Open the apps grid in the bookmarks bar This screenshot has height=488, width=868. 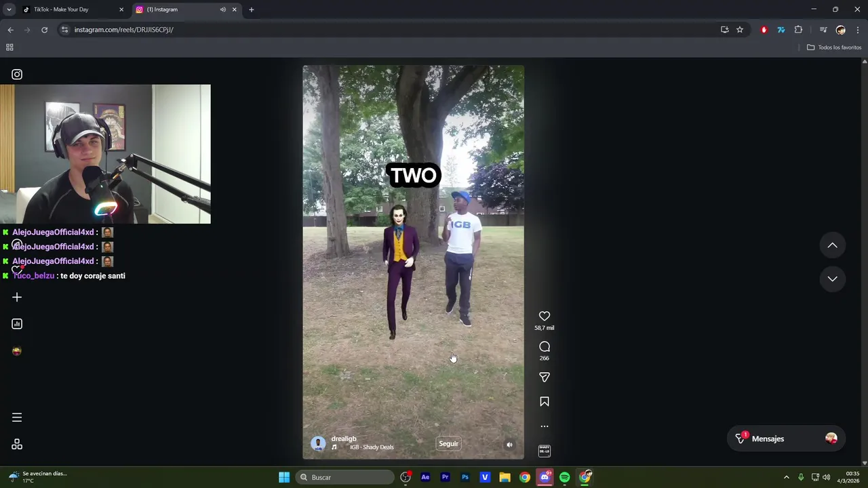tap(9, 47)
